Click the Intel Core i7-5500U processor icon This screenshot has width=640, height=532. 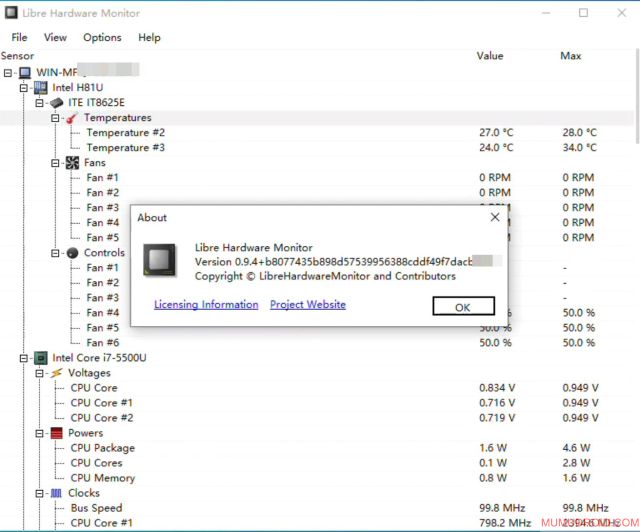40,358
